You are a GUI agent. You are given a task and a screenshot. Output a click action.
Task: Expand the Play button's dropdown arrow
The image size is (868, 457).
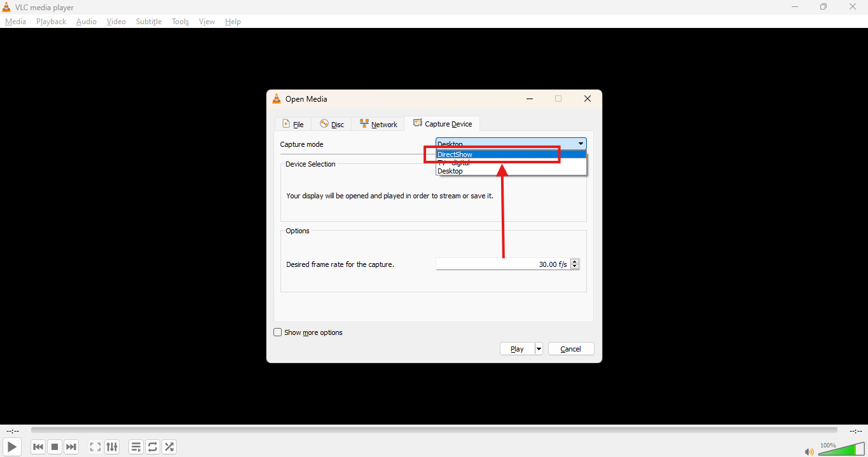coord(539,348)
